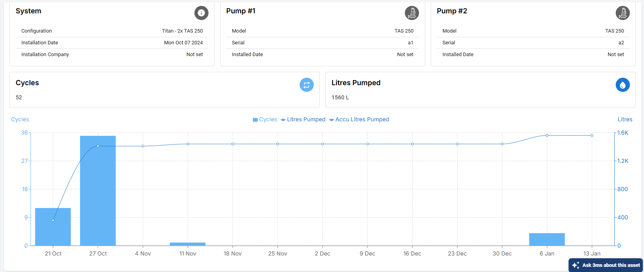Click the 6 Jan line data point
Screen dimensions: 644x272
(x=547, y=135)
